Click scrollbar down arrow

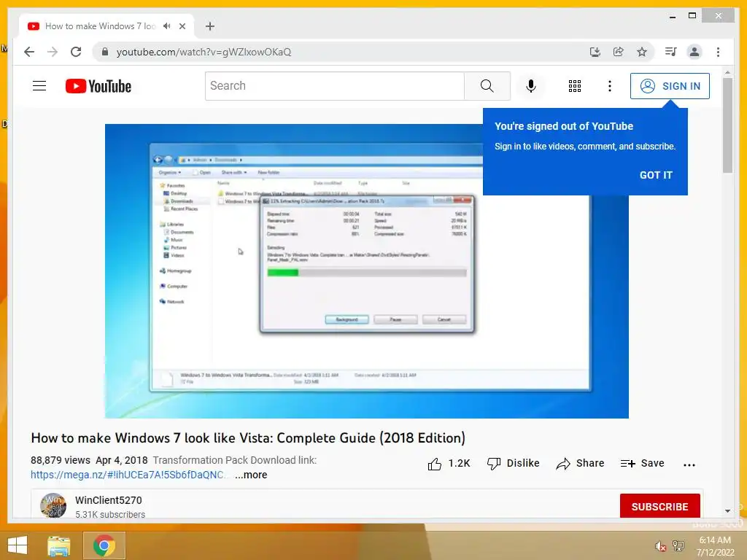click(x=727, y=511)
